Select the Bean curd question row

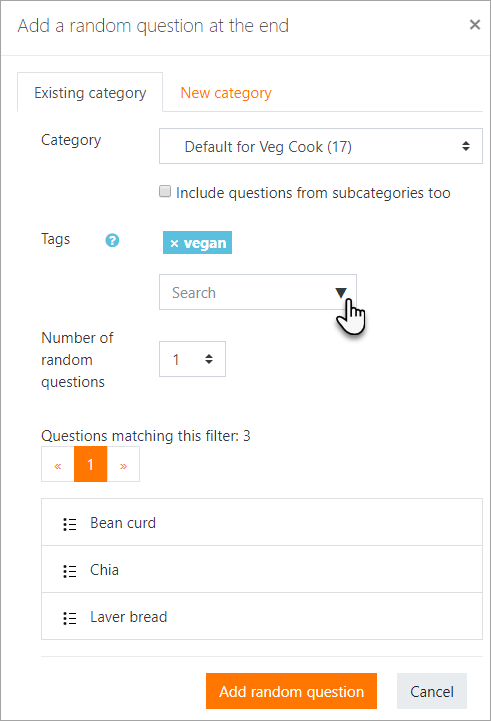coord(262,522)
